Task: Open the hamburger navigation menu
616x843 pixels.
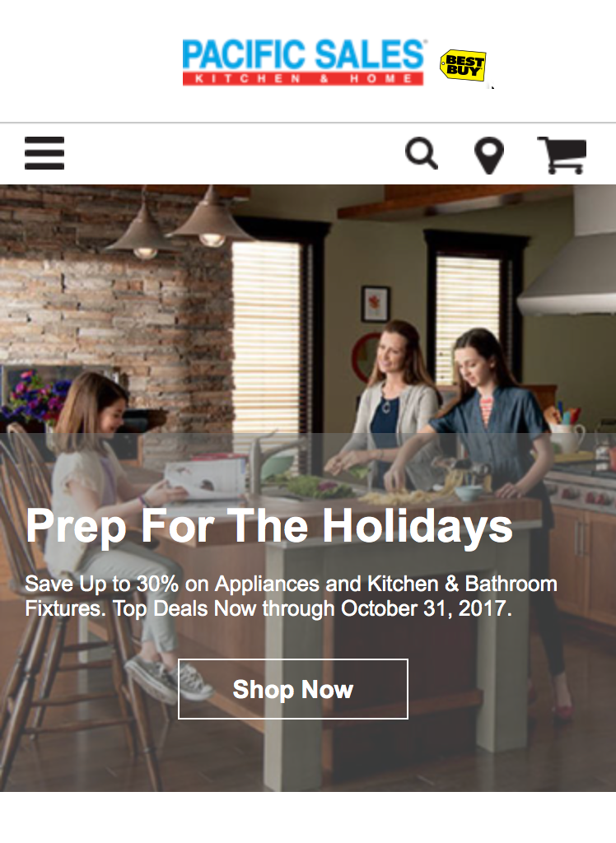Action: pos(44,153)
